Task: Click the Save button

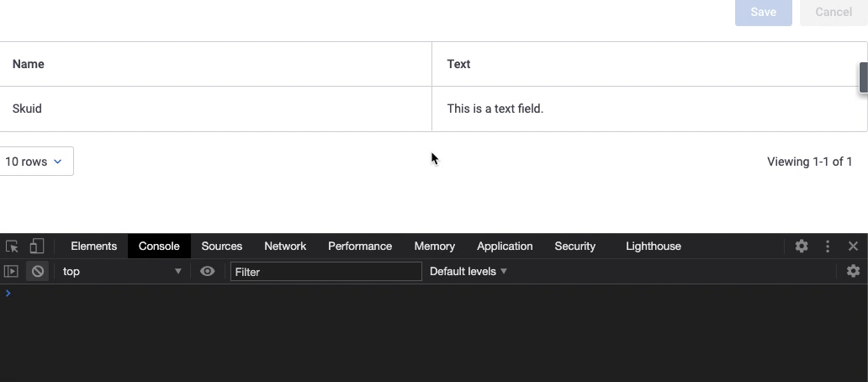Action: point(763,12)
